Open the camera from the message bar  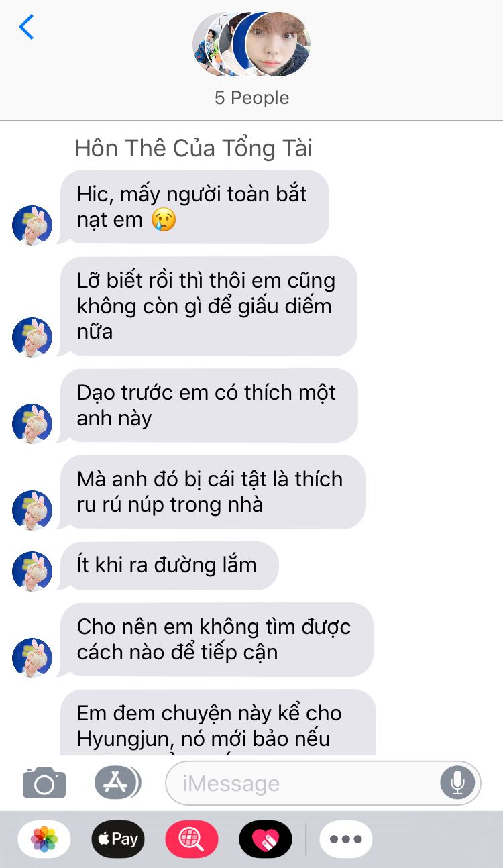click(x=44, y=782)
